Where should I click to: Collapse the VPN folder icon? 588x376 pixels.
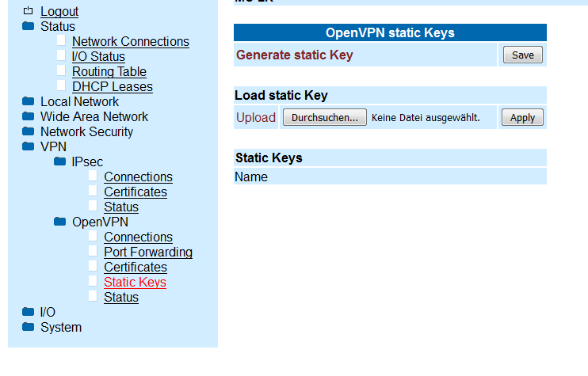coord(28,146)
